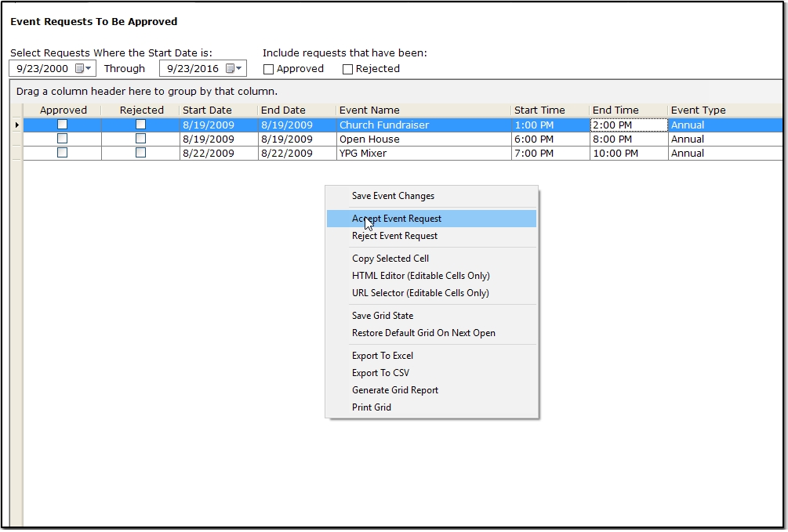The image size is (788, 532).
Task: Click Event Type Annual cell for Open House
Action: tap(726, 139)
